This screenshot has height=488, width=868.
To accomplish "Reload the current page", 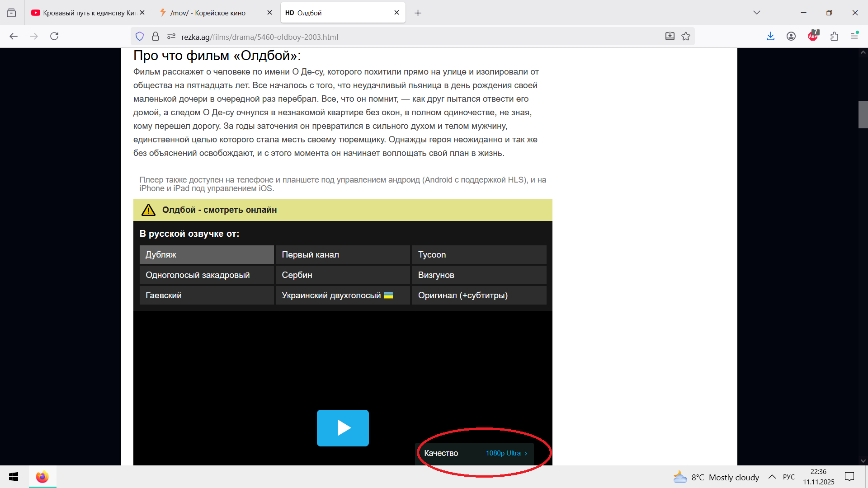I will coord(54,36).
